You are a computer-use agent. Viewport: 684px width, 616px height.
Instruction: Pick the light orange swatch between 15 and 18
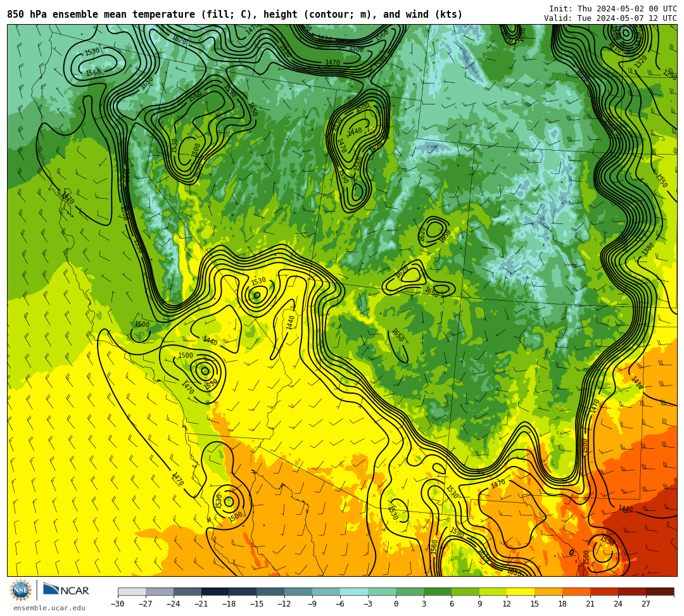548,591
